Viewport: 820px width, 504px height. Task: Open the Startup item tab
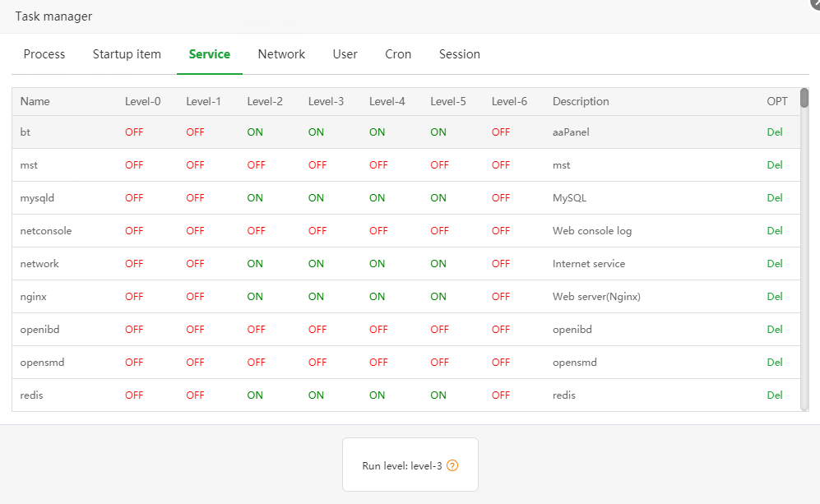(127, 54)
